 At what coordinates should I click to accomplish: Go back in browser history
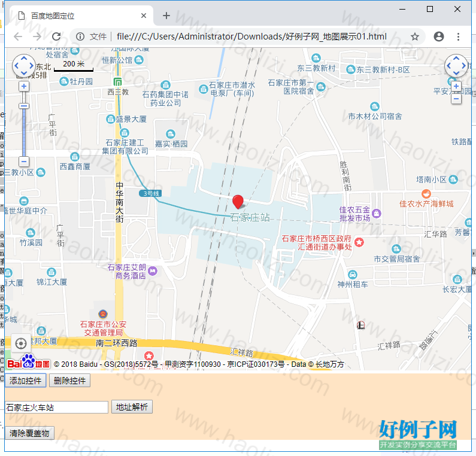[x=18, y=37]
